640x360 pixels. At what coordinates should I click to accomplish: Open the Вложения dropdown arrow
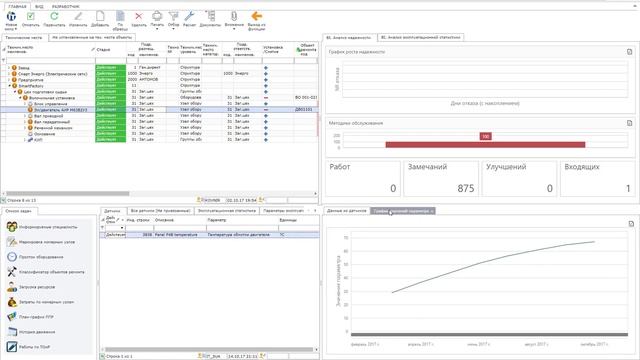(x=234, y=29)
